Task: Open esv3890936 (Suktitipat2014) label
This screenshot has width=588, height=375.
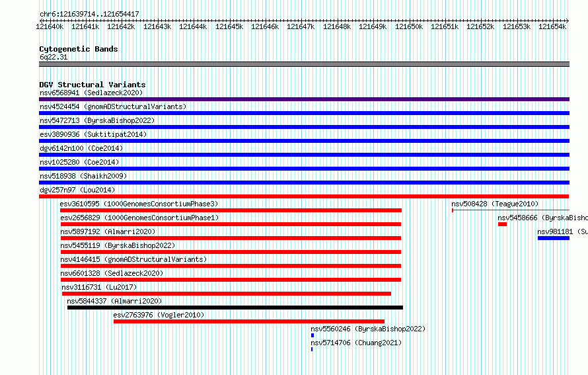Action: pos(93,134)
